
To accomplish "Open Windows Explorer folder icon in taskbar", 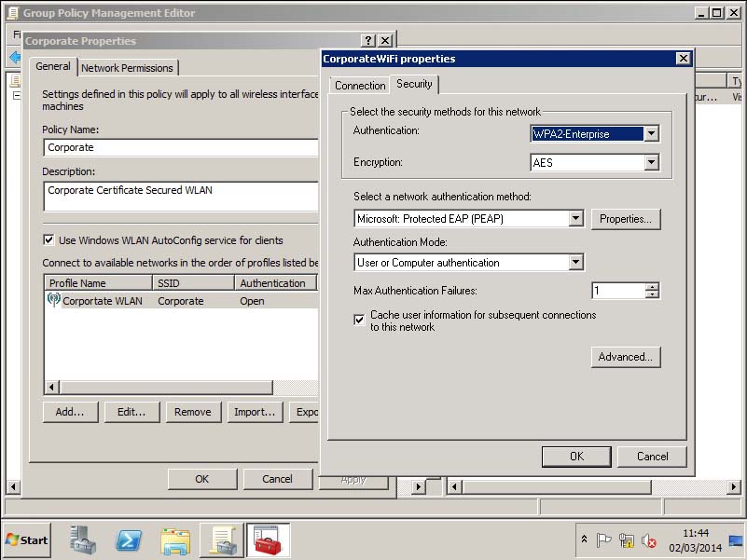I will 175,540.
